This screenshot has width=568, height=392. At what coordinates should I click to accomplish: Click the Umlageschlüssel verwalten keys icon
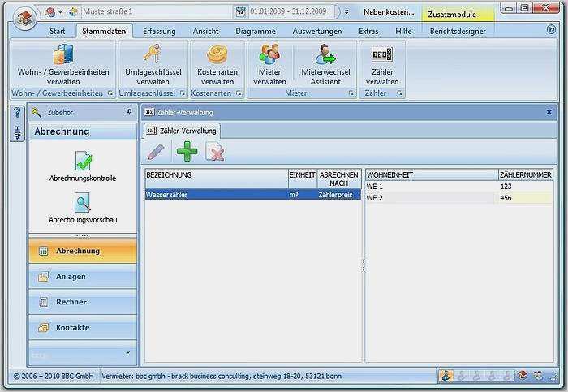(x=153, y=55)
